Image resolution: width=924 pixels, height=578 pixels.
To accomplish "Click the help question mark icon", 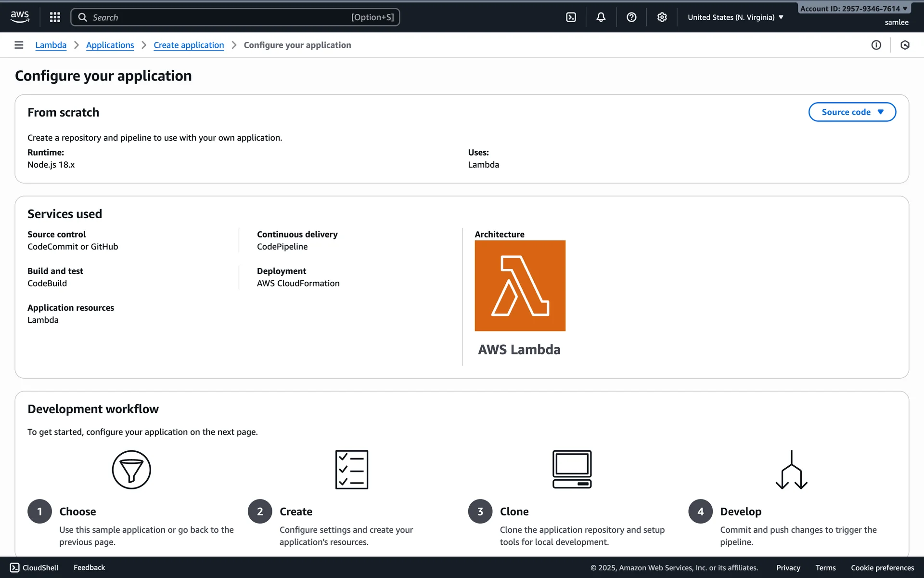I will coord(631,17).
